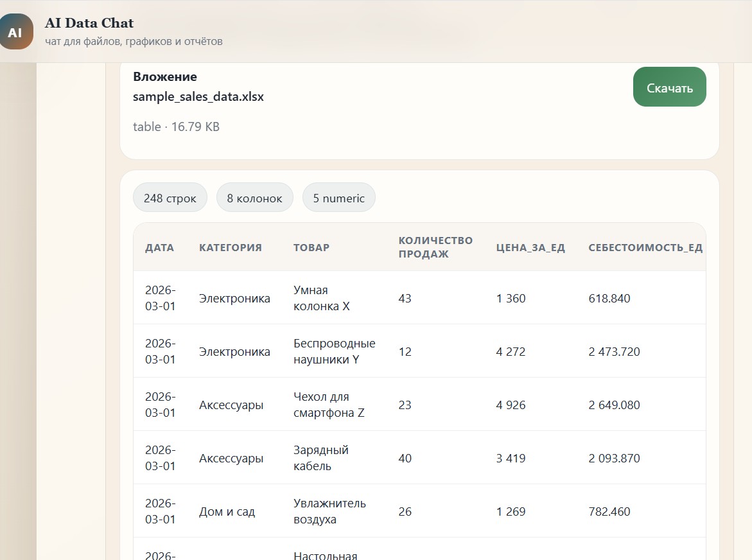
Task: Click the quantity value 43
Action: pyautogui.click(x=405, y=298)
